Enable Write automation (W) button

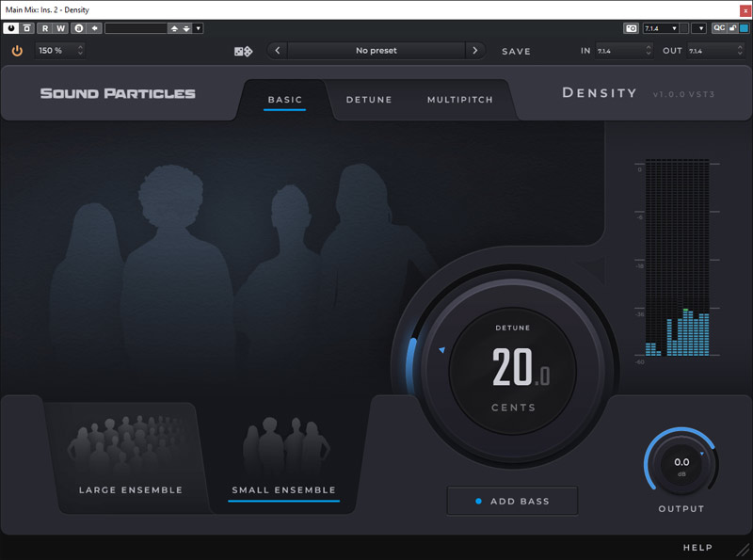(60, 28)
